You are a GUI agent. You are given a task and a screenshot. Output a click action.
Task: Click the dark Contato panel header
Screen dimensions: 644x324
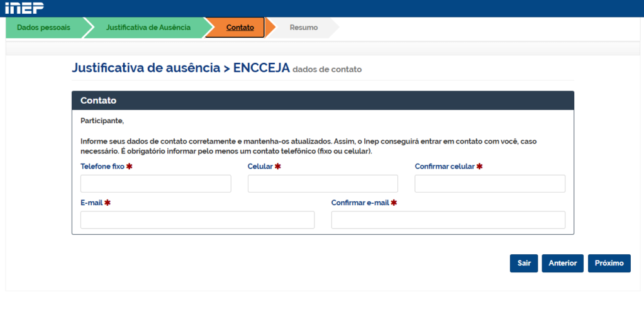(x=323, y=101)
